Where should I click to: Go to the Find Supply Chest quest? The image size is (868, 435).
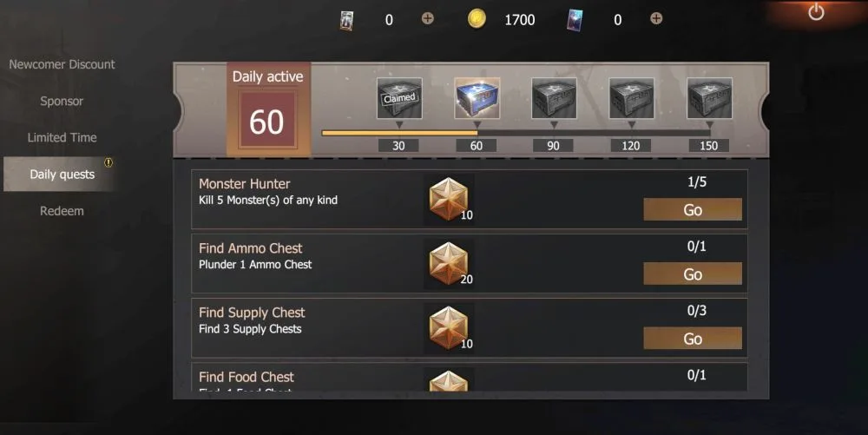(693, 338)
